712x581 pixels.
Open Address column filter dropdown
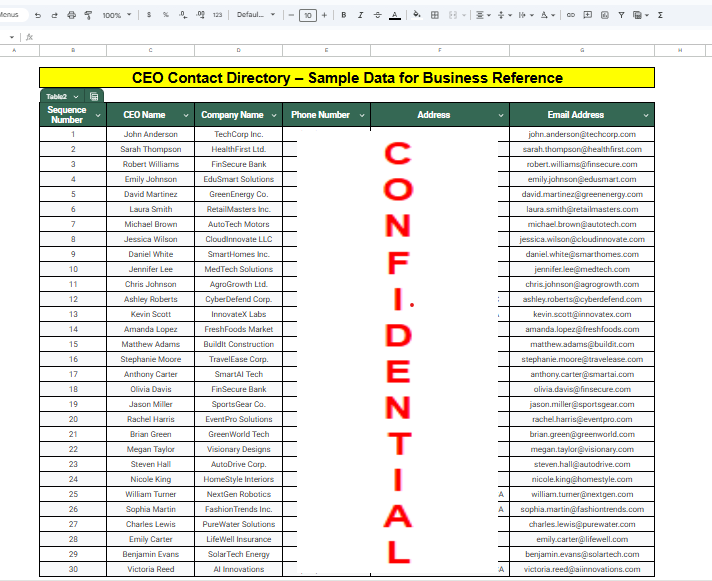pyautogui.click(x=501, y=116)
